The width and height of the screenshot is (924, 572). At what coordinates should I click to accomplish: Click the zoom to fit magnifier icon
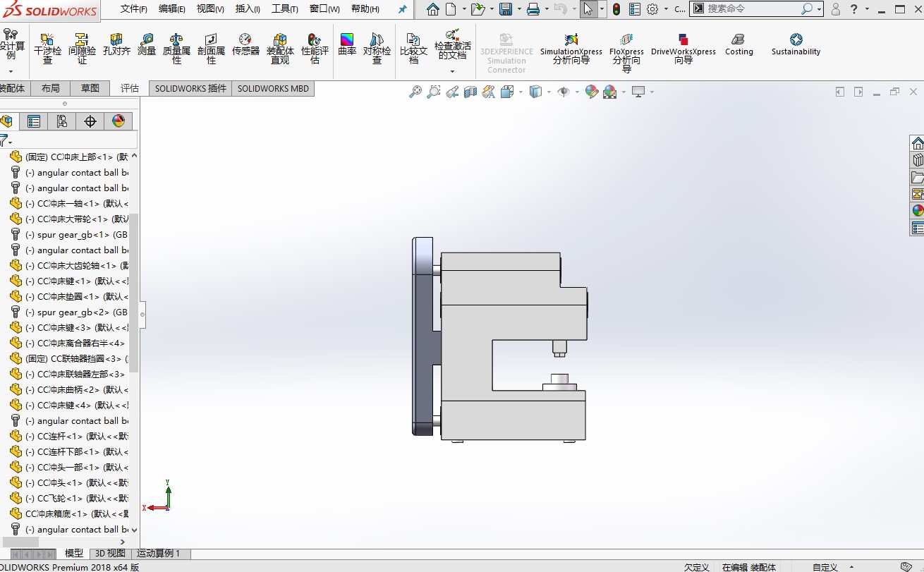pos(415,92)
